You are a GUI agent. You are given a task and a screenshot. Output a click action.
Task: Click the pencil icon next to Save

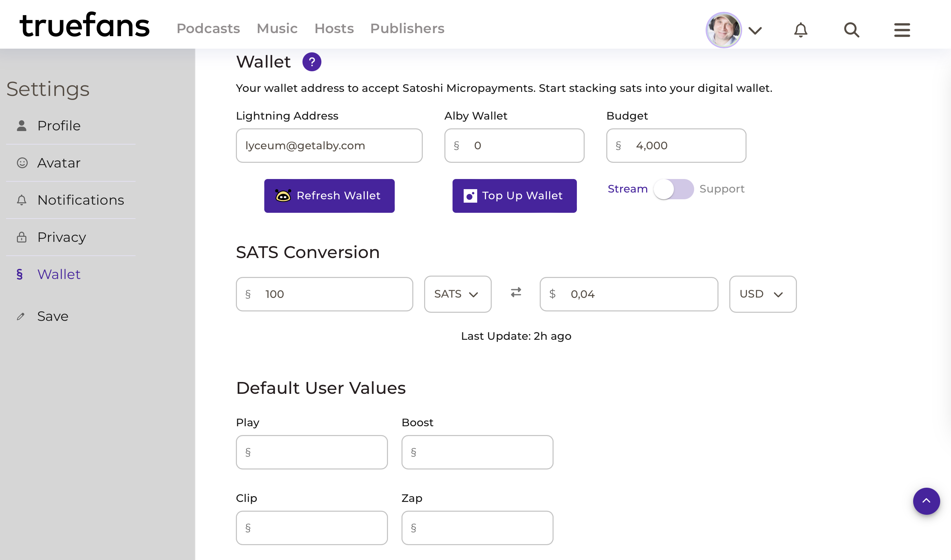tap(21, 316)
